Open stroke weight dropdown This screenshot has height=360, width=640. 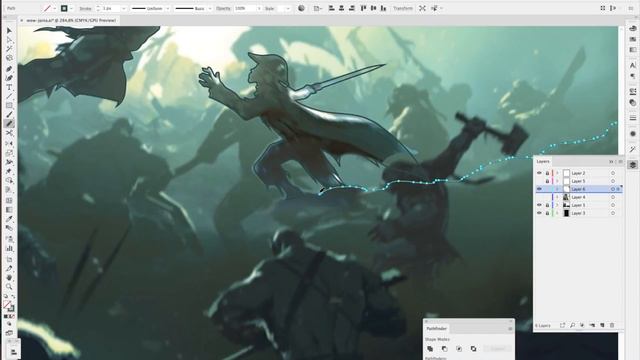pyautogui.click(x=124, y=8)
